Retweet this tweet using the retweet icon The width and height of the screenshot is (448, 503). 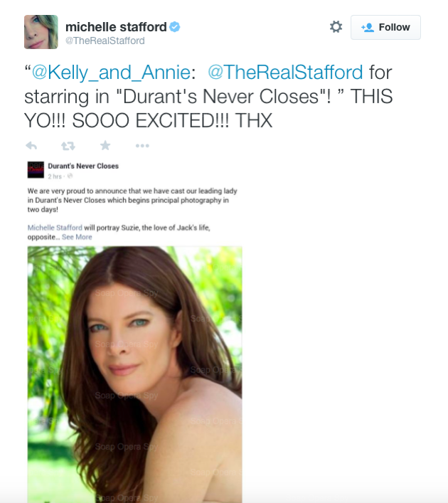(68, 146)
